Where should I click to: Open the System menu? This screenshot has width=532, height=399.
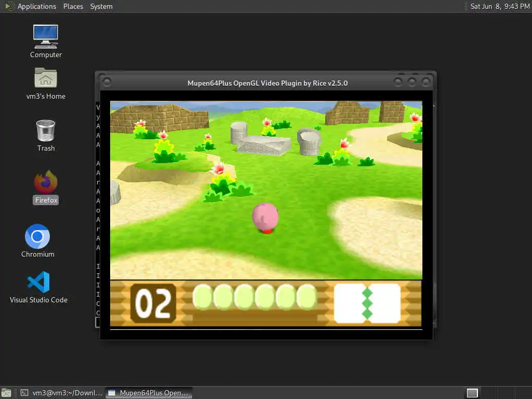coord(101,6)
